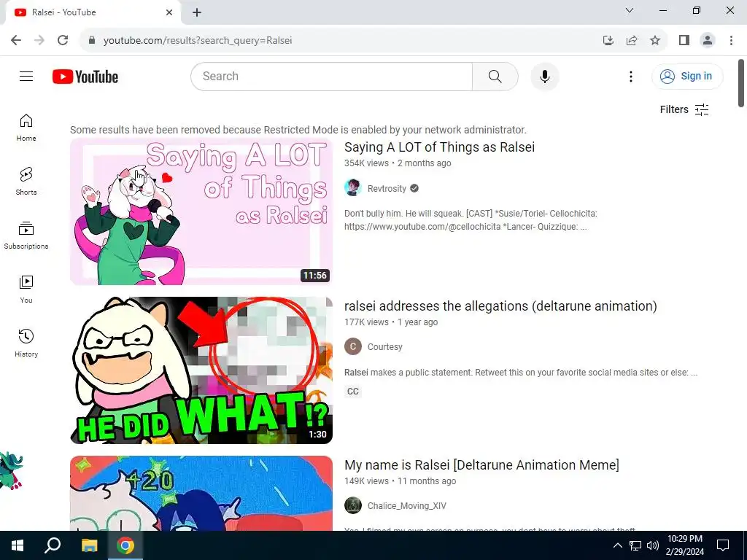Open Shorts in the sidebar
This screenshot has height=560, width=747.
click(x=26, y=182)
